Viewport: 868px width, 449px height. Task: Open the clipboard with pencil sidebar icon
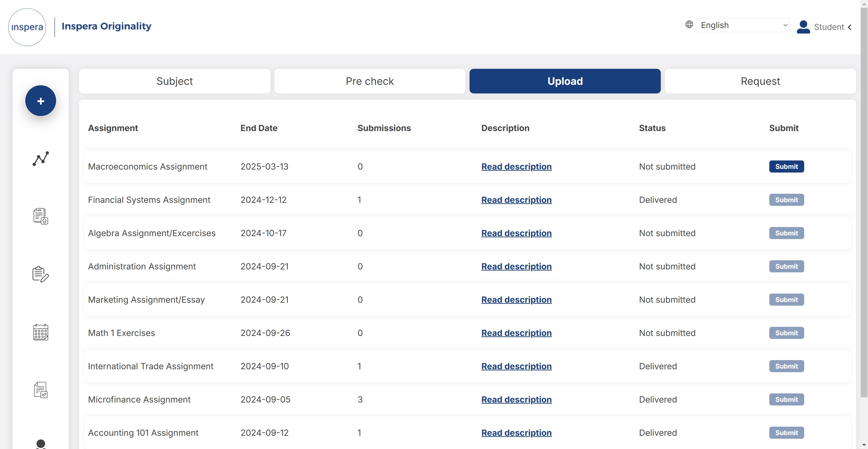point(40,274)
